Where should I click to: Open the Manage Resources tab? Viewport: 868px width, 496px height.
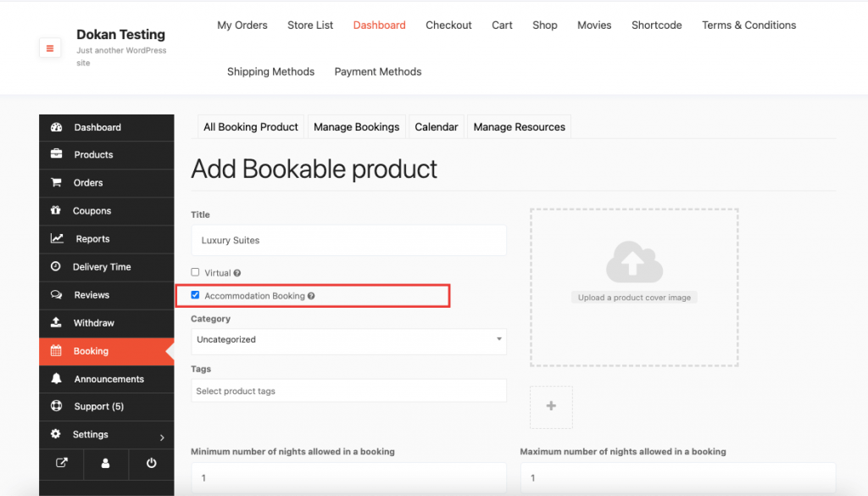(x=520, y=127)
